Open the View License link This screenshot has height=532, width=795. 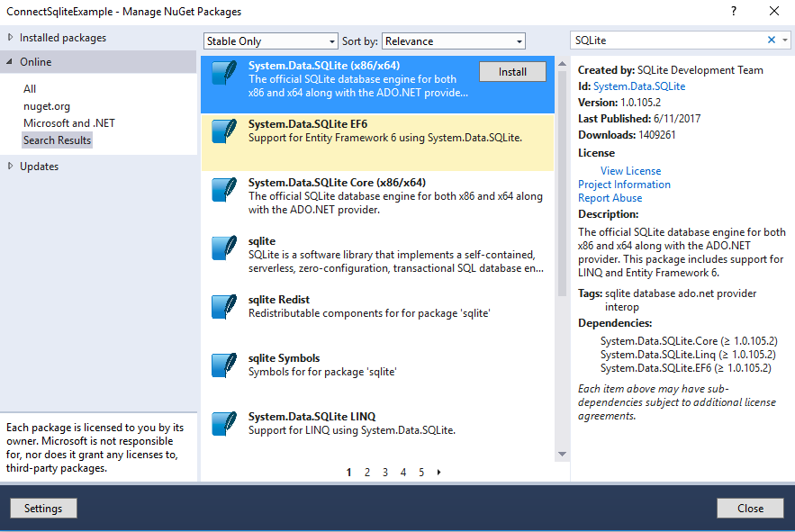[631, 171]
